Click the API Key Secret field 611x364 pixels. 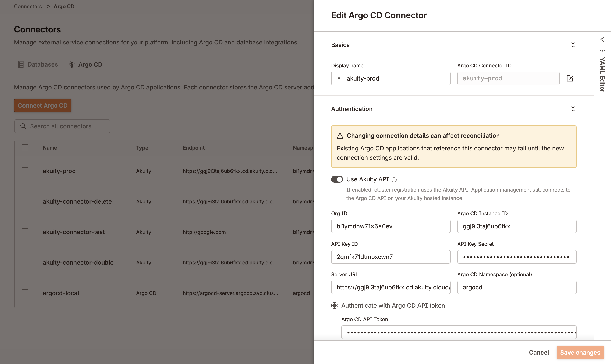coord(517,257)
